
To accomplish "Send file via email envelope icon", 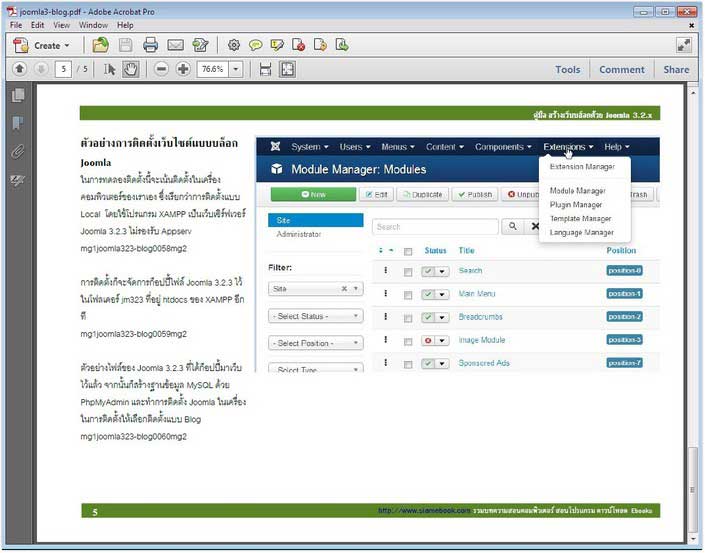I will point(175,45).
